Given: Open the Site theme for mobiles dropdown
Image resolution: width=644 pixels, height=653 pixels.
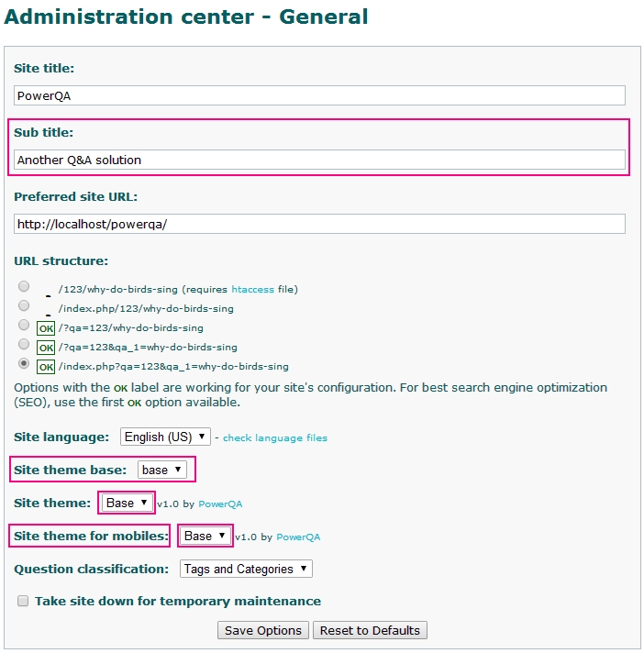Looking at the screenshot, I should point(205,536).
